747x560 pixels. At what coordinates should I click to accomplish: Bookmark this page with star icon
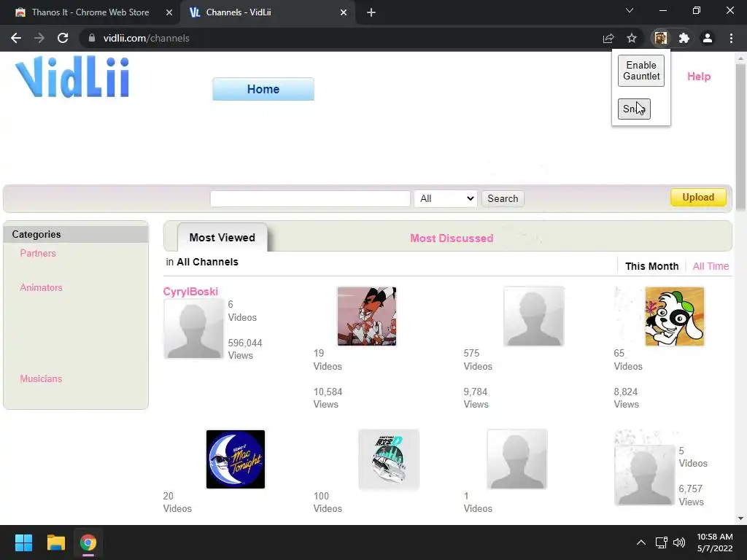(x=632, y=38)
